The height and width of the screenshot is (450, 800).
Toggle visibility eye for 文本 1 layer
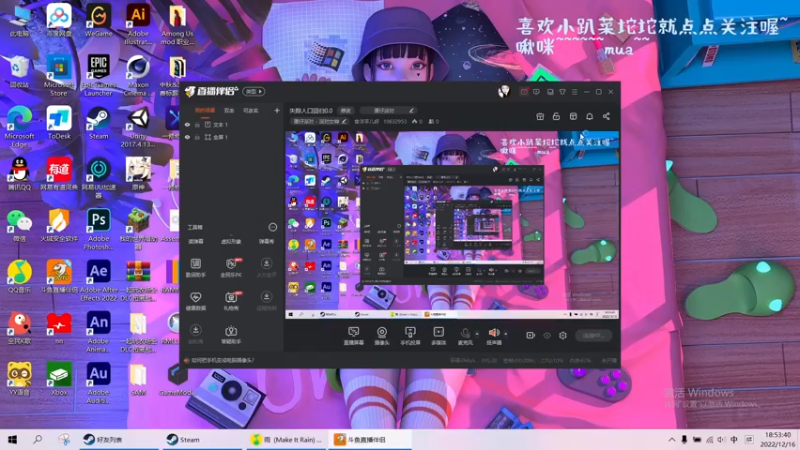187,124
